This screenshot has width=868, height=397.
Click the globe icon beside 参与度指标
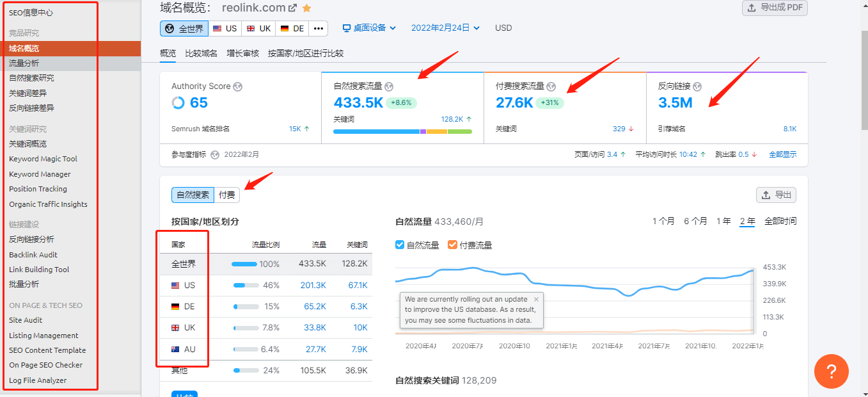coord(215,154)
